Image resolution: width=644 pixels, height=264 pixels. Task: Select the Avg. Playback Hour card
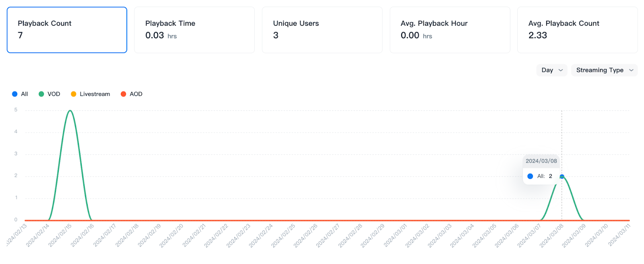click(x=450, y=30)
